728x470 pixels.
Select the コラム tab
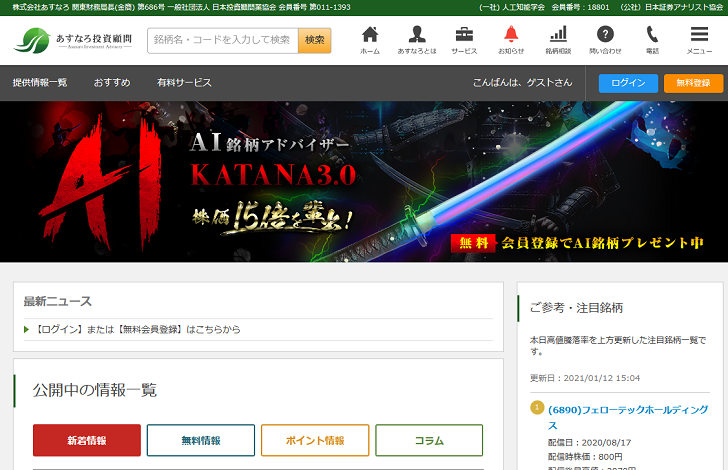pyautogui.click(x=429, y=440)
